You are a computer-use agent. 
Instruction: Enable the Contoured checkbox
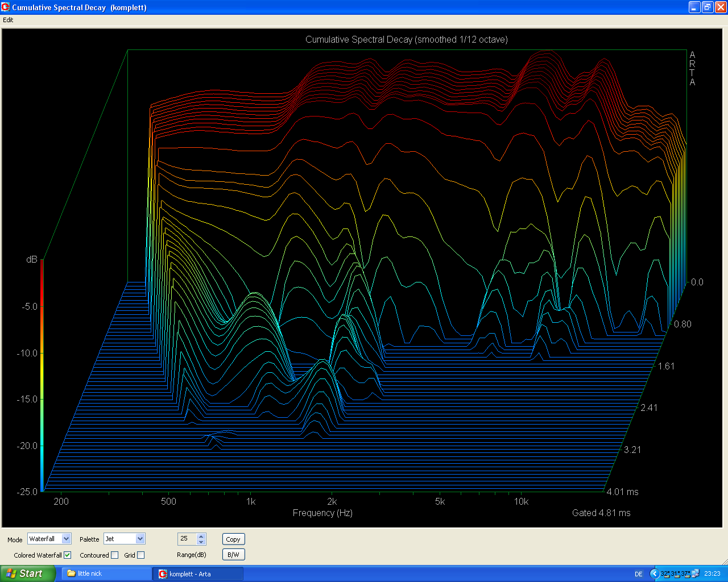coord(115,555)
